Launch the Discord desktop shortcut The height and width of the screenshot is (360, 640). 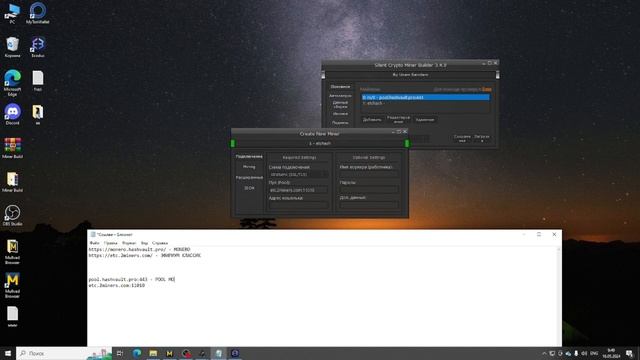[x=12, y=114]
